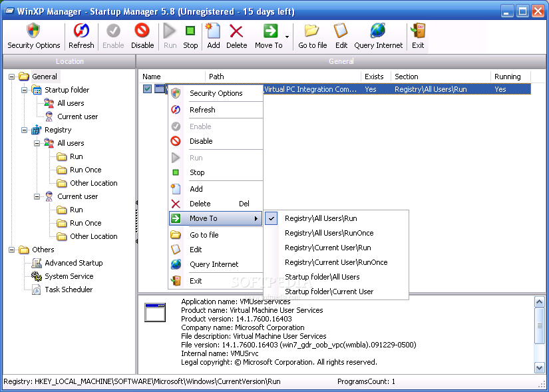Choose Delete in context menu

pos(216,204)
